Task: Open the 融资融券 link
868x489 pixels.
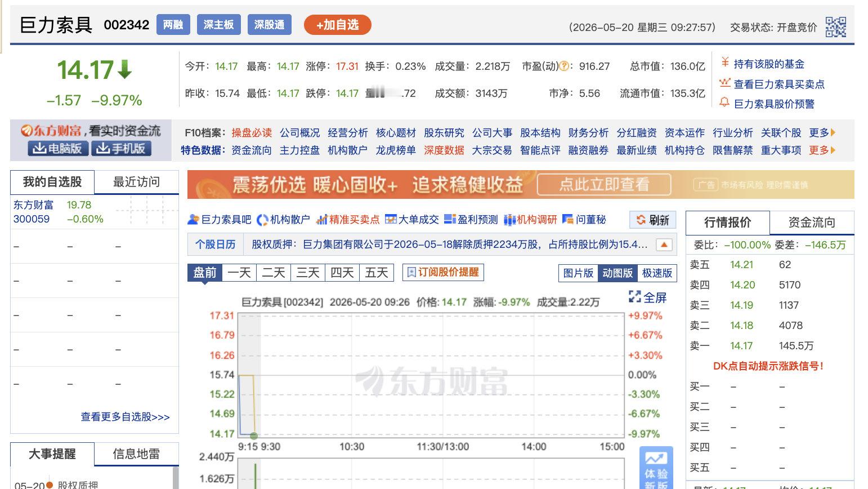Action: pyautogui.click(x=588, y=150)
